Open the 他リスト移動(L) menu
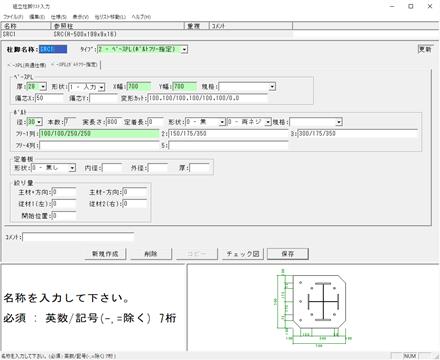 pyautogui.click(x=110, y=17)
